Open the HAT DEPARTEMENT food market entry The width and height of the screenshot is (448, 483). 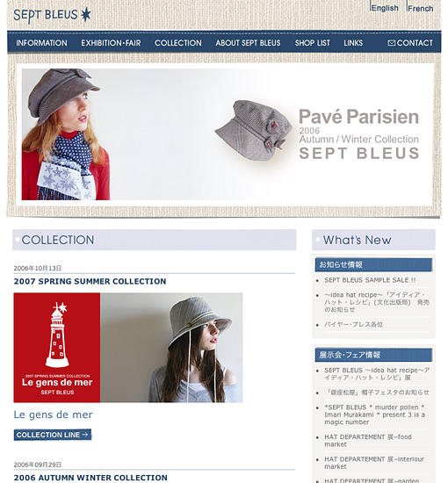pyautogui.click(x=368, y=441)
